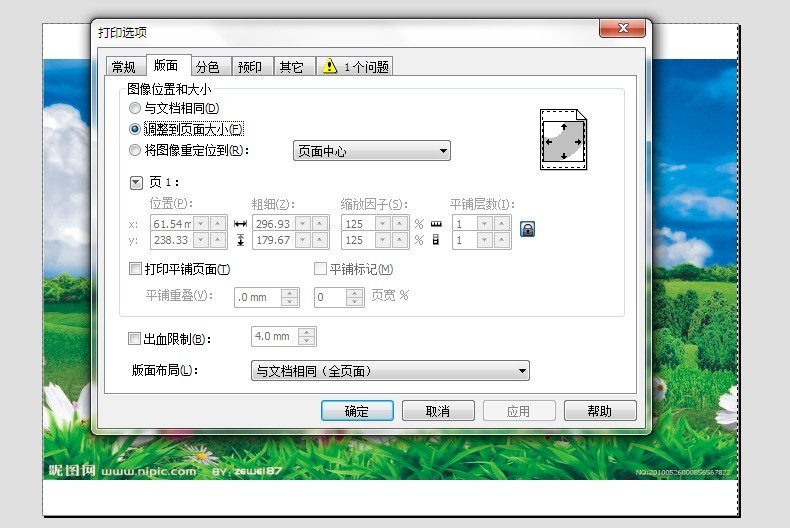The width and height of the screenshot is (790, 528).
Task: Click the 出血限制 4.0 mm spinner arrows
Action: pos(306,336)
